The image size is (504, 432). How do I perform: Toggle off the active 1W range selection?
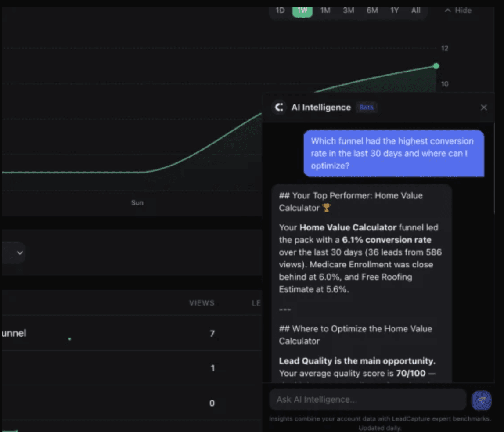(x=302, y=10)
